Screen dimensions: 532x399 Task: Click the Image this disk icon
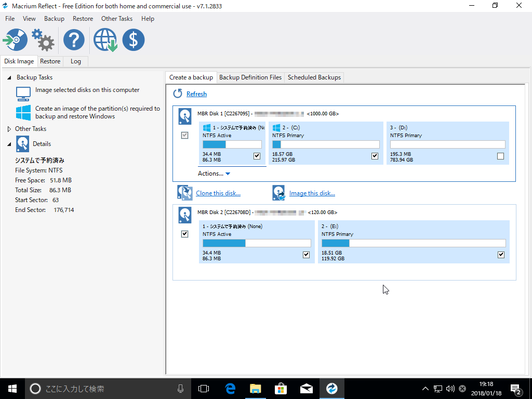[278, 193]
